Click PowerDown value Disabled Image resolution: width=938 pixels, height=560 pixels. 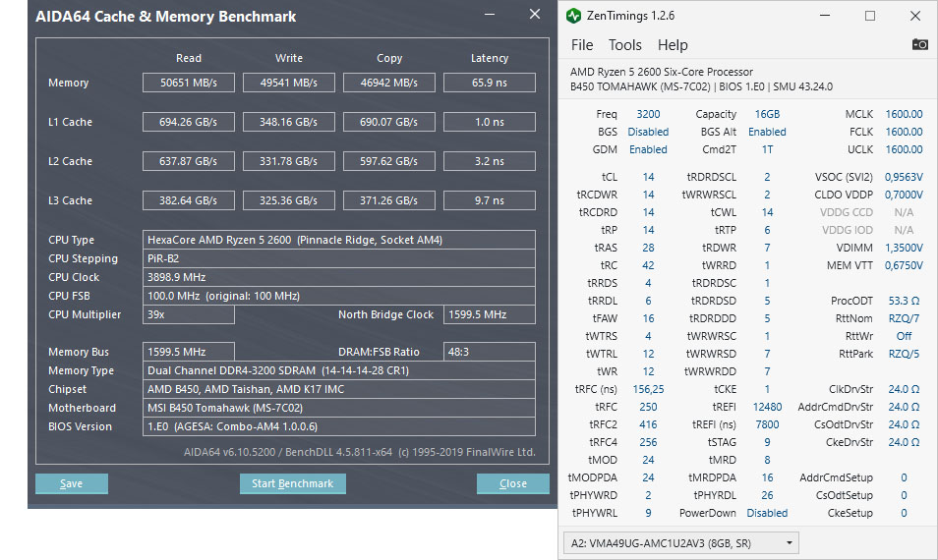[x=767, y=513]
